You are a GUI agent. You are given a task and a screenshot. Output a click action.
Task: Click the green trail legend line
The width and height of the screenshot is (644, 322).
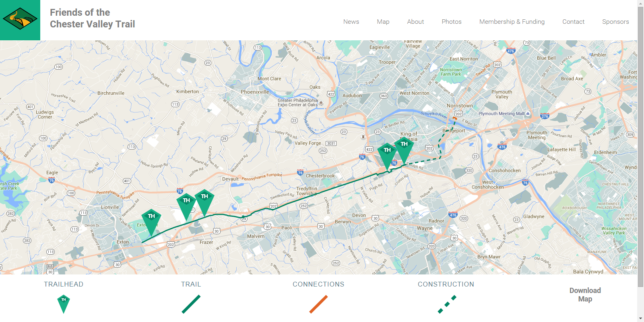tap(191, 304)
